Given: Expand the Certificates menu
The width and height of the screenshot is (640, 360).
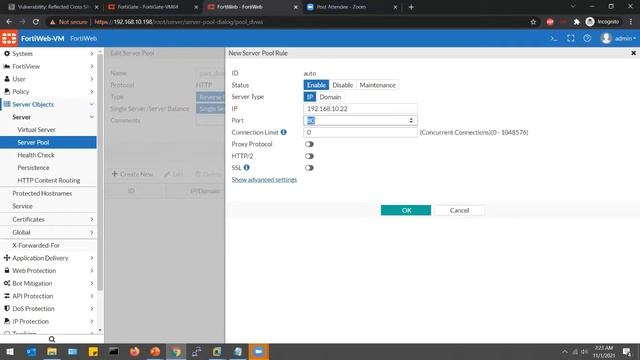Looking at the screenshot, I should (48, 219).
